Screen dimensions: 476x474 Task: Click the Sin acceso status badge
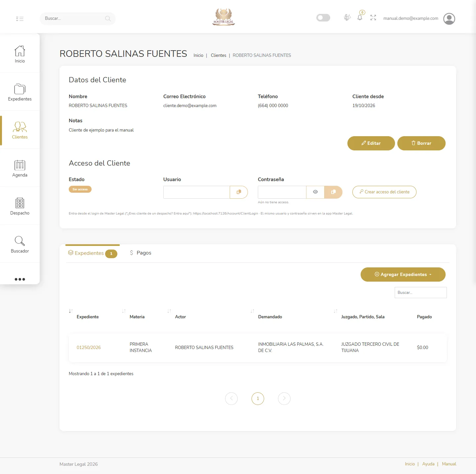80,189
